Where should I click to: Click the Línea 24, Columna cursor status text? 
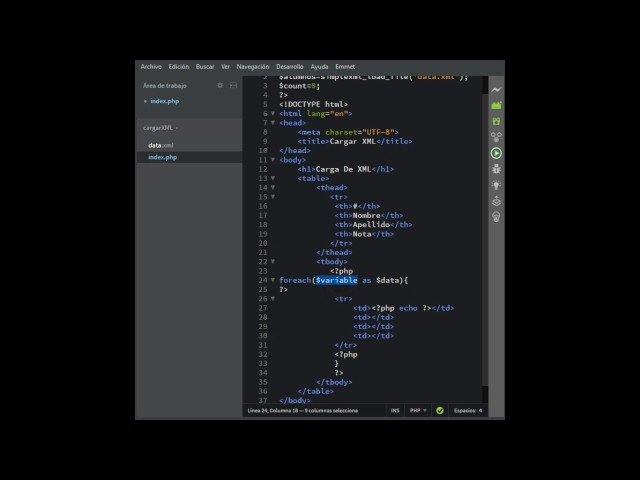click(x=302, y=411)
